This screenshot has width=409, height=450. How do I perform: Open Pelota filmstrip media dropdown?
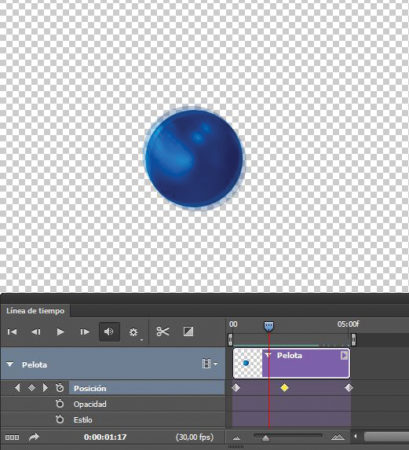click(209, 364)
